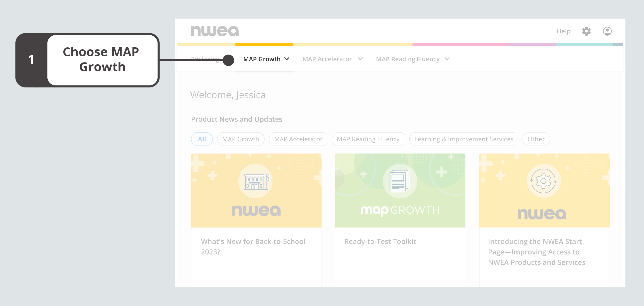Open the settings gear icon
The width and height of the screenshot is (644, 306).
(x=586, y=31)
